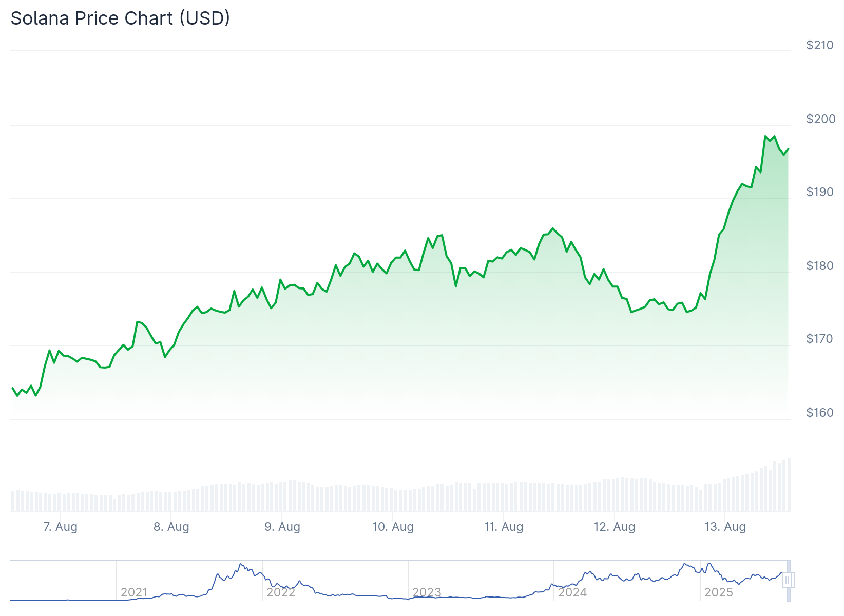Click the 11. Aug date label
The image size is (844, 616).
[x=504, y=527]
